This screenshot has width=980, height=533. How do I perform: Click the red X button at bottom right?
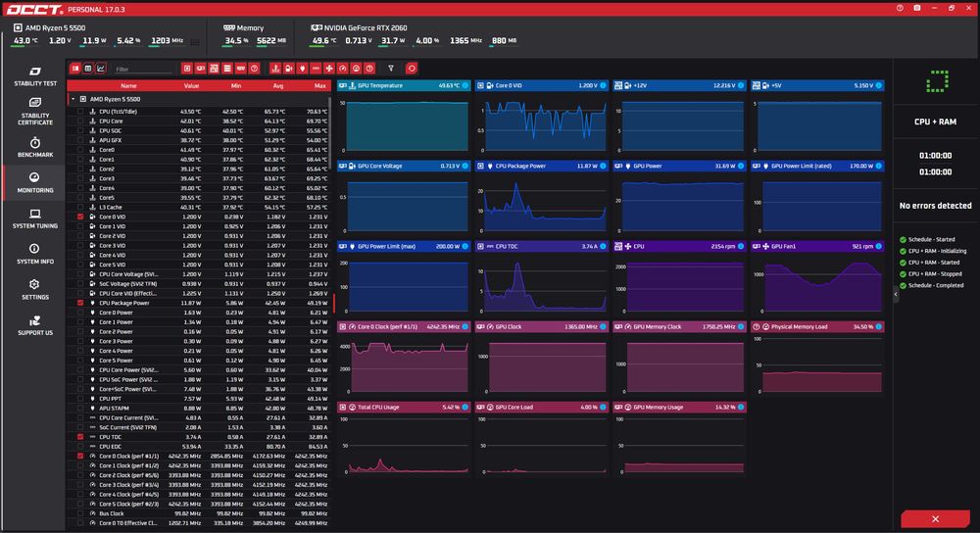pos(935,518)
